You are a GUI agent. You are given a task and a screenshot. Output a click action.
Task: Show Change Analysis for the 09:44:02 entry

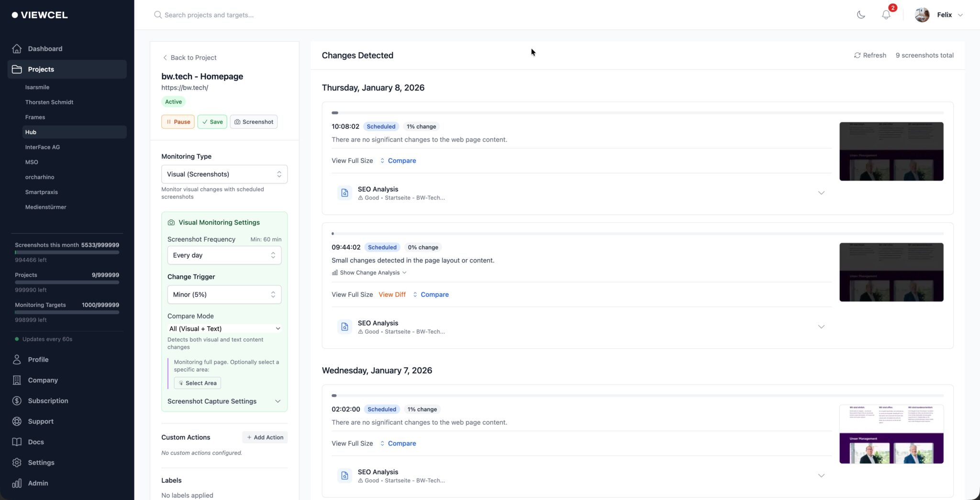[369, 273]
